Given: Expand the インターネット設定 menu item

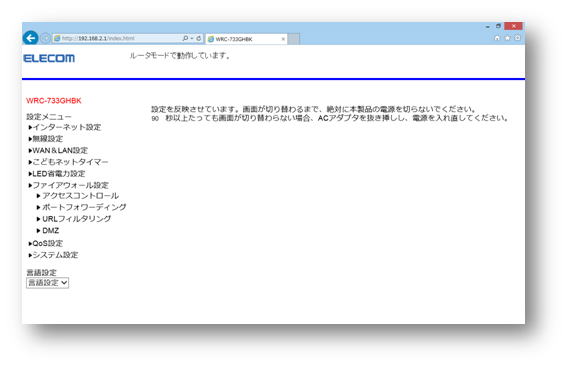Looking at the screenshot, I should [x=65, y=127].
